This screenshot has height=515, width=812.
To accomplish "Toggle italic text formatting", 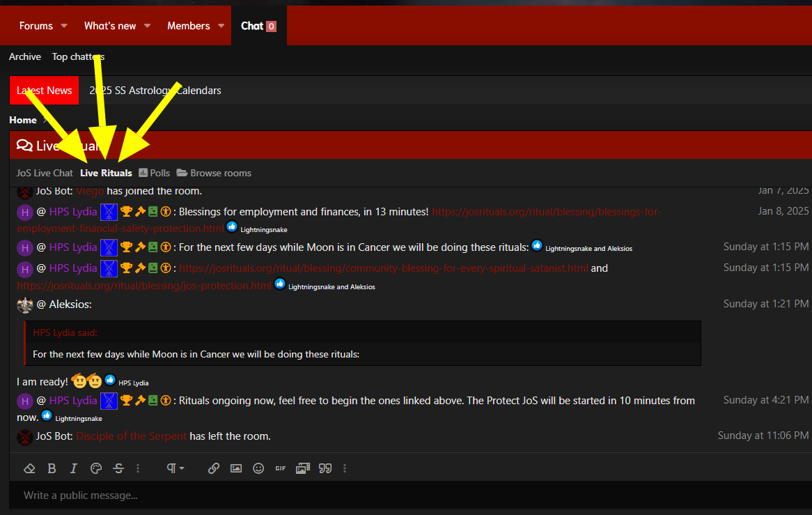I will click(x=74, y=468).
